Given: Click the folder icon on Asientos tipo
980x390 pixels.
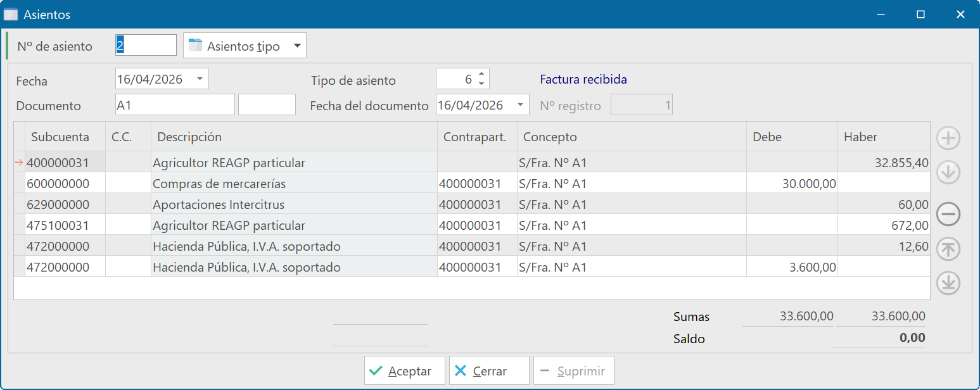Looking at the screenshot, I should point(194,44).
